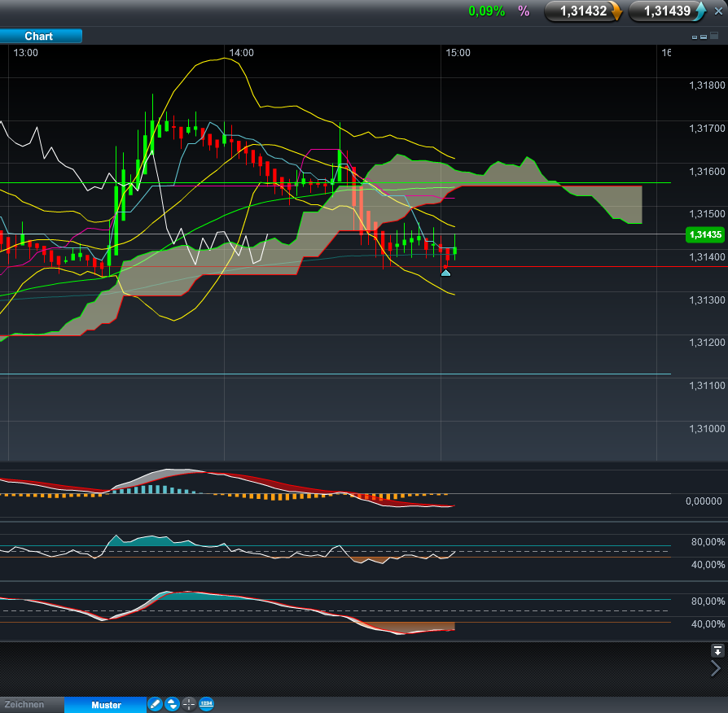Click the 1,31000 price axis label
Screen dimensions: 728x713
coord(707,429)
